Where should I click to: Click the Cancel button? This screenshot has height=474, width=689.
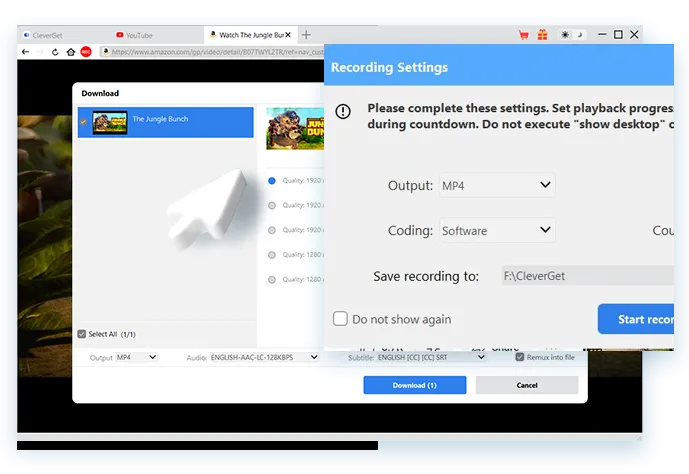pyautogui.click(x=527, y=385)
